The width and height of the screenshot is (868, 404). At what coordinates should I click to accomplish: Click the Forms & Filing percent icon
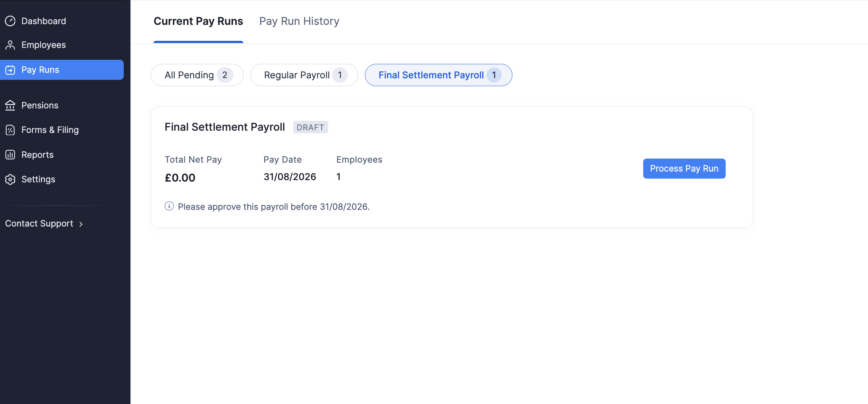coord(10,130)
